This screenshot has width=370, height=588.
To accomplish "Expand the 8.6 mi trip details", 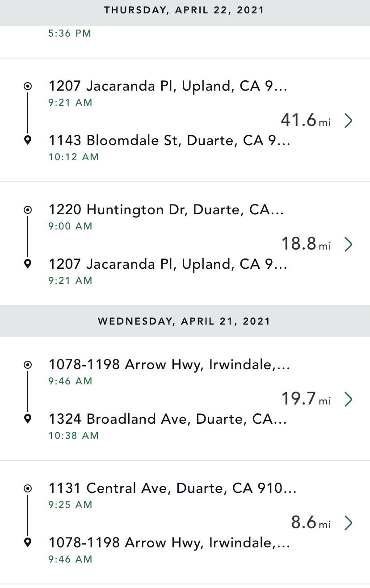I will point(349,523).
